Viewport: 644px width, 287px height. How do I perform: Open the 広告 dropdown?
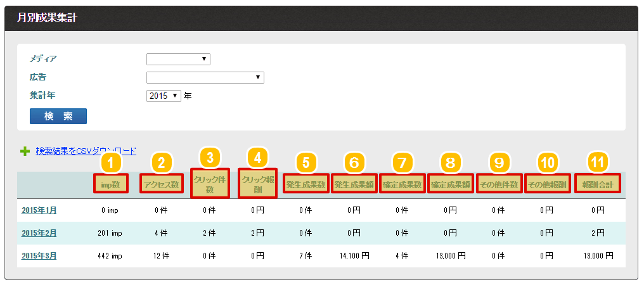click(205, 77)
